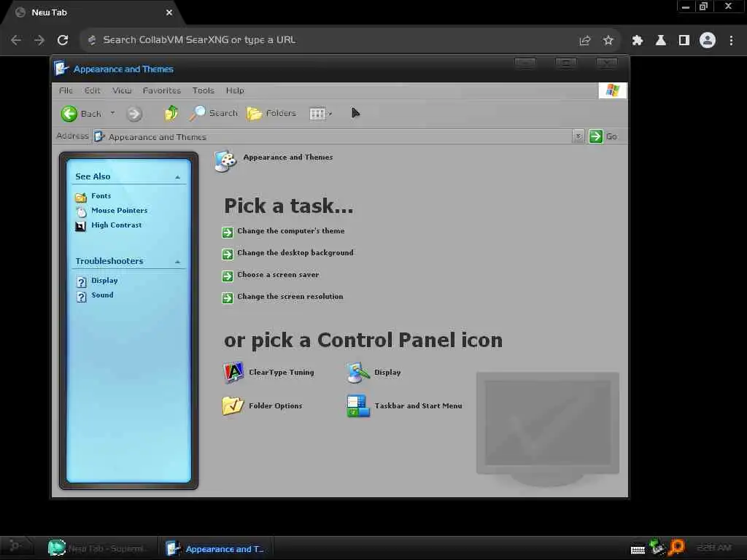Click the Explorer Address field
The height and width of the screenshot is (560, 747).
[x=333, y=136]
